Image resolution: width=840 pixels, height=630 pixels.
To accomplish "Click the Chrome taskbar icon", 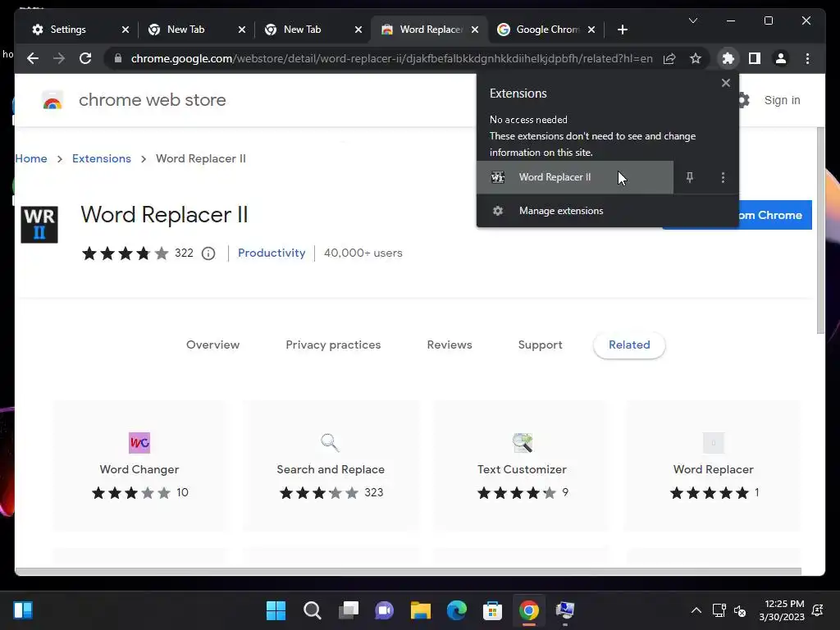I will [x=529, y=610].
